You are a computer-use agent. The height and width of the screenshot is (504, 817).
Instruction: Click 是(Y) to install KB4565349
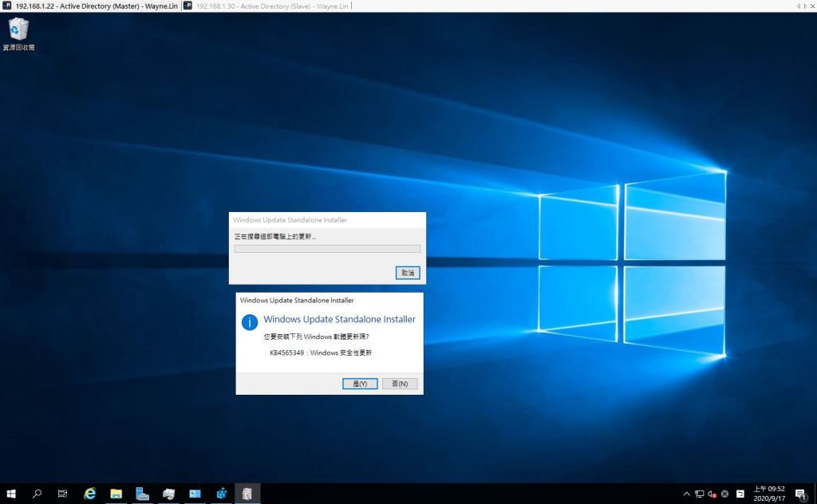click(360, 384)
